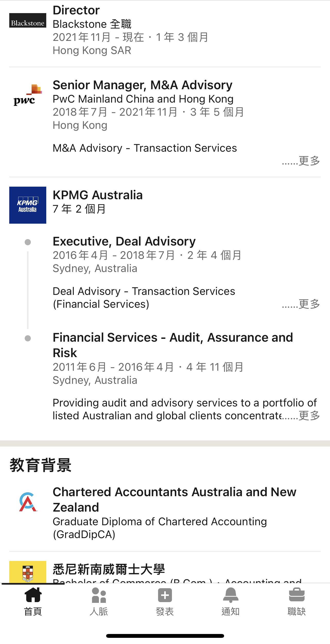Open the KPMG Australia company heading
330x644 pixels.
tap(98, 195)
